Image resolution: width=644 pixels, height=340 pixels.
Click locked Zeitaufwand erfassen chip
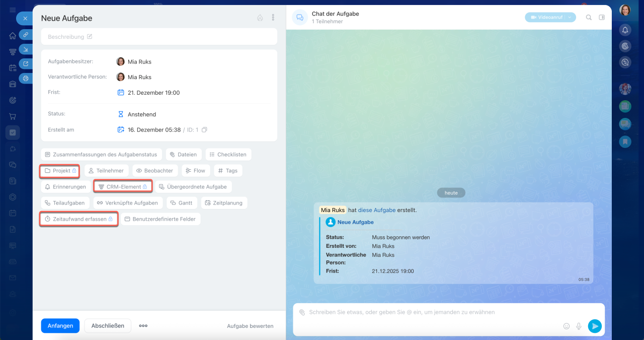pos(79,219)
